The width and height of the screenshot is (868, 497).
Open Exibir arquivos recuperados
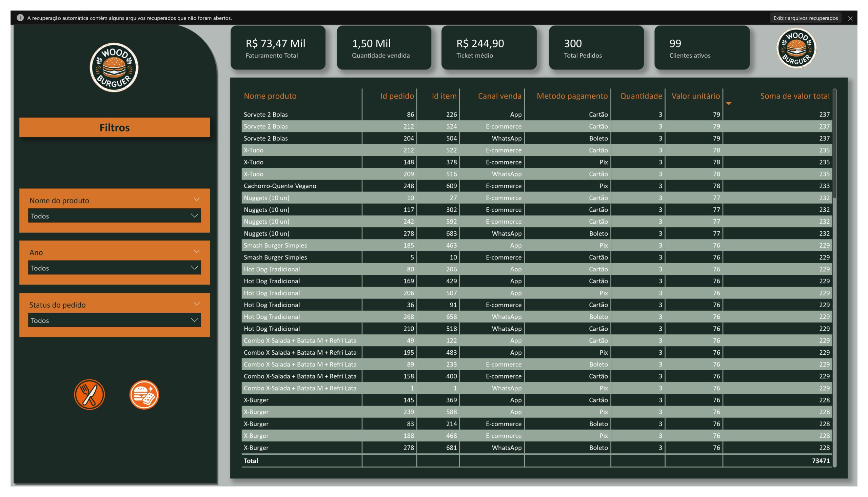pos(805,18)
